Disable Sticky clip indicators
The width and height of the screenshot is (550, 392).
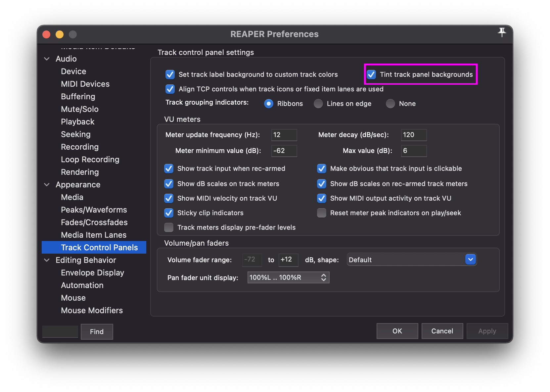pyautogui.click(x=169, y=213)
